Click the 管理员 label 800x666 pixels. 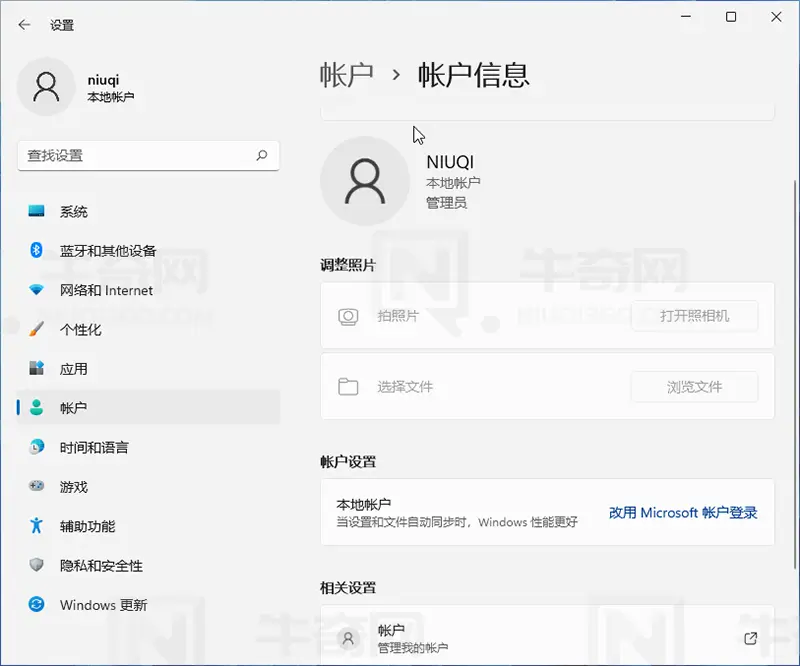pos(446,203)
